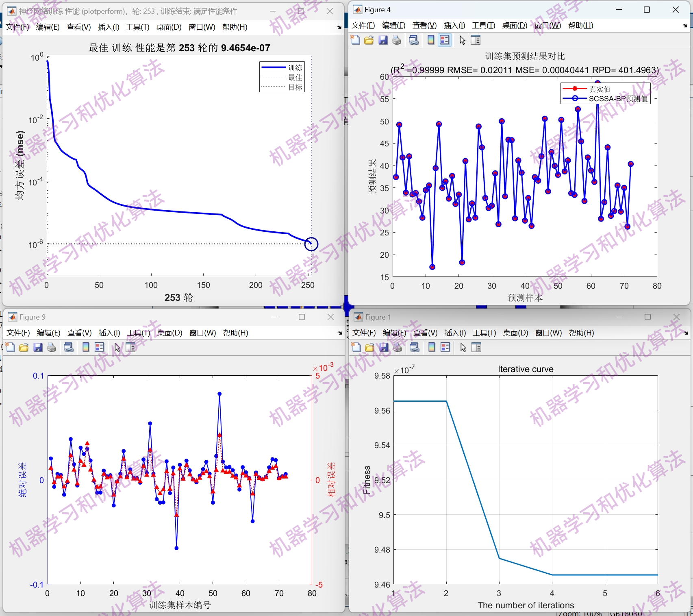Open 桌面(D) menu in Figure 4
The height and width of the screenshot is (616, 693).
click(515, 26)
